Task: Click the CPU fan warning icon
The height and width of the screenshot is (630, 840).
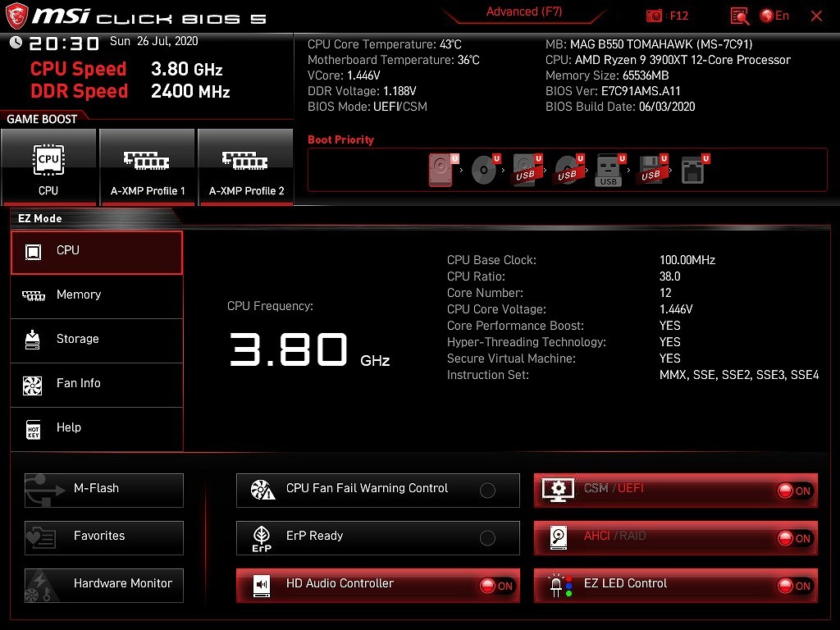Action: [262, 490]
